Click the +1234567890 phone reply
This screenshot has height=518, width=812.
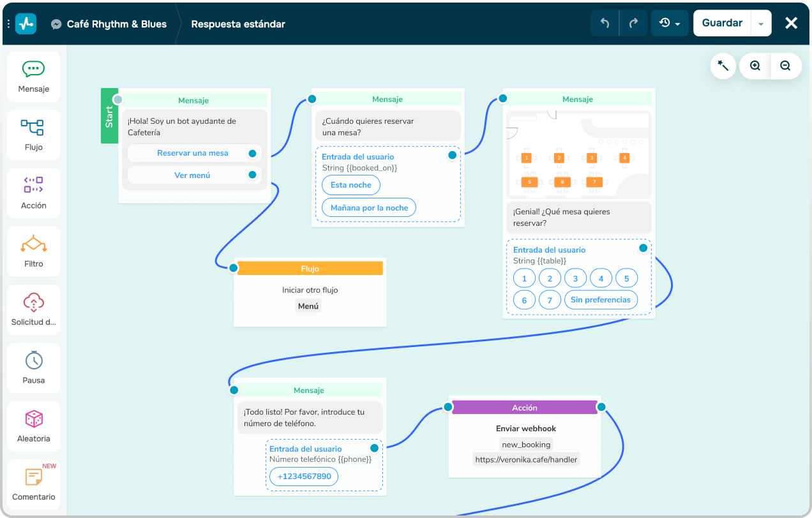[x=304, y=477]
